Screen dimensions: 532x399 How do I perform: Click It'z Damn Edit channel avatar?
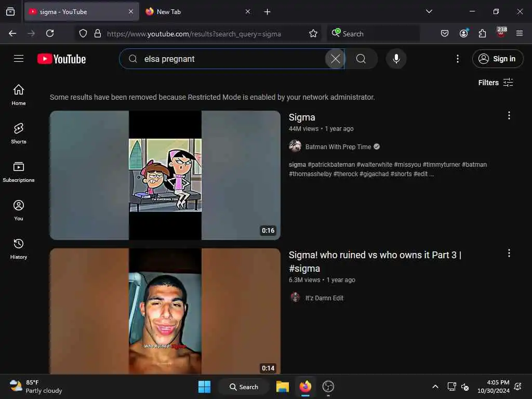pyautogui.click(x=295, y=298)
